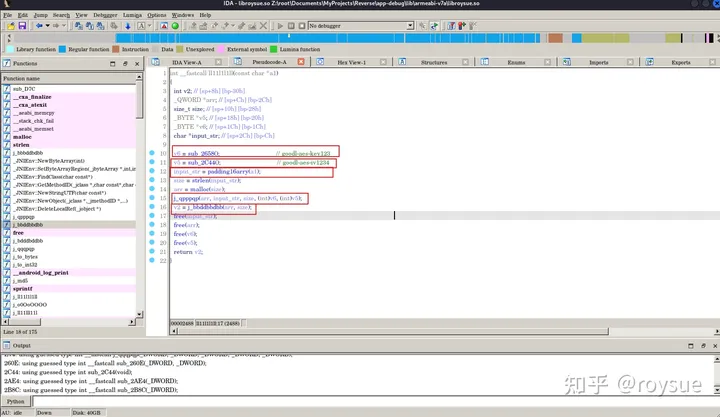The height and width of the screenshot is (417, 720).
Task: Toggle breakpoint dot on line 18
Action: [x=152, y=225]
